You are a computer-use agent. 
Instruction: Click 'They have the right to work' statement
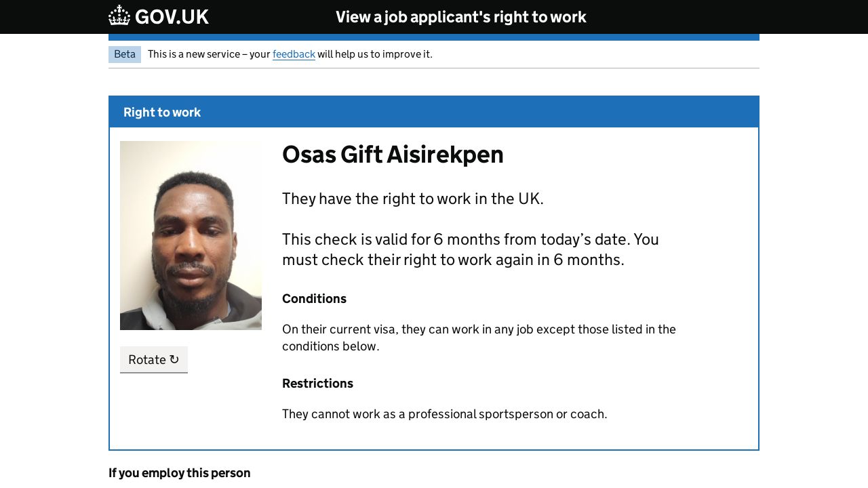coord(412,199)
